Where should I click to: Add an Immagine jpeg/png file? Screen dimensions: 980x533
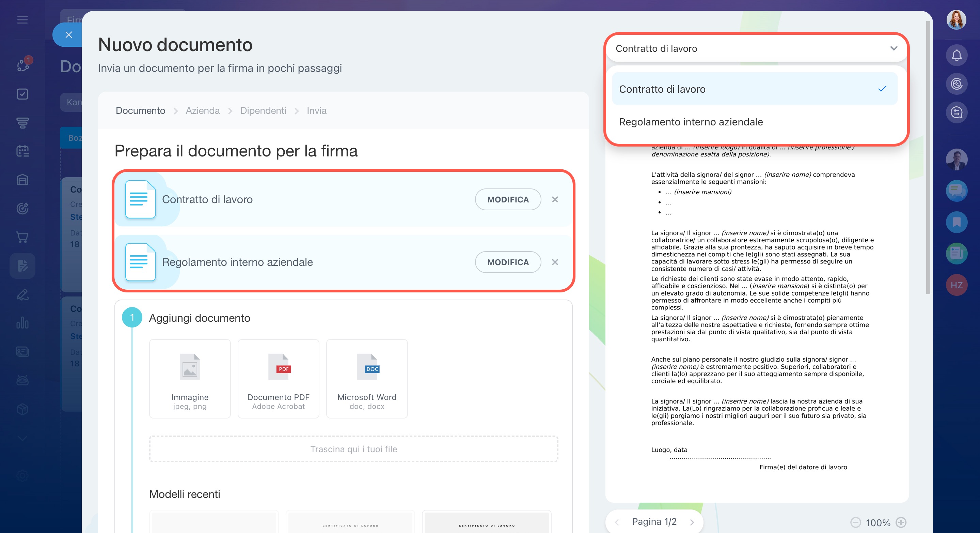coord(189,378)
